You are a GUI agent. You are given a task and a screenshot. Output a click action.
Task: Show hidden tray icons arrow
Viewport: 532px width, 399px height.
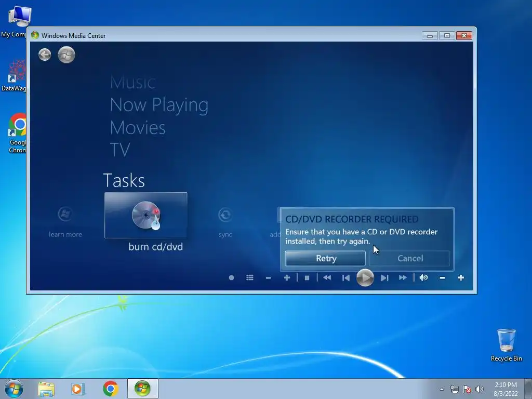coord(442,389)
